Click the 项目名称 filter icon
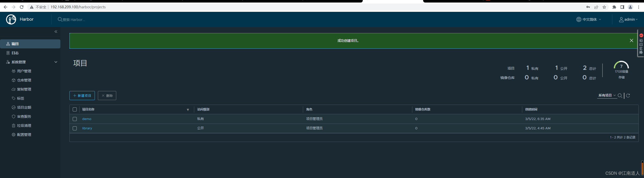This screenshot has height=178, width=644. (188, 110)
